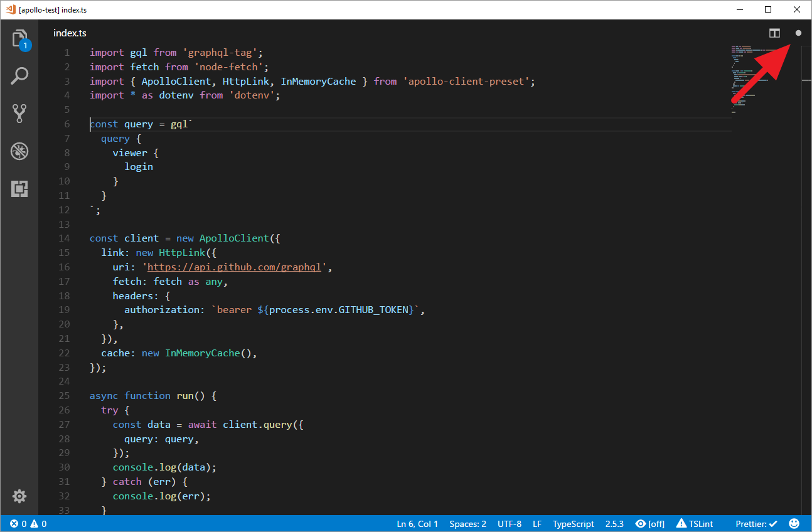Split the editor using the split icon
The image size is (812, 532).
[774, 33]
